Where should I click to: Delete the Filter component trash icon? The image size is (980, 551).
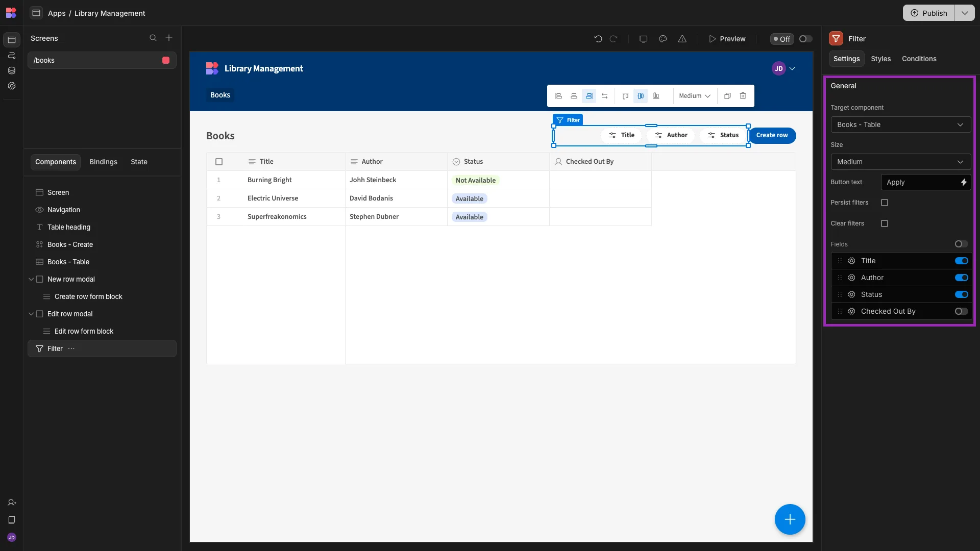(743, 96)
